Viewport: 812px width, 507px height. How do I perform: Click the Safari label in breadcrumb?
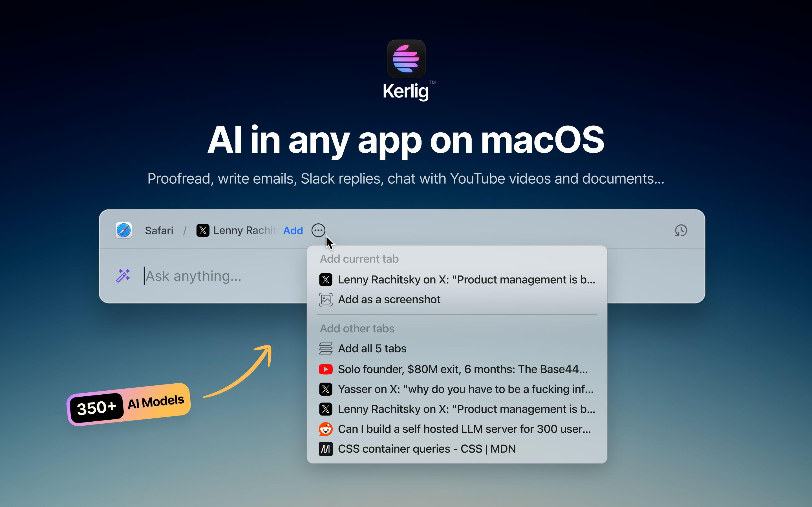coord(159,230)
